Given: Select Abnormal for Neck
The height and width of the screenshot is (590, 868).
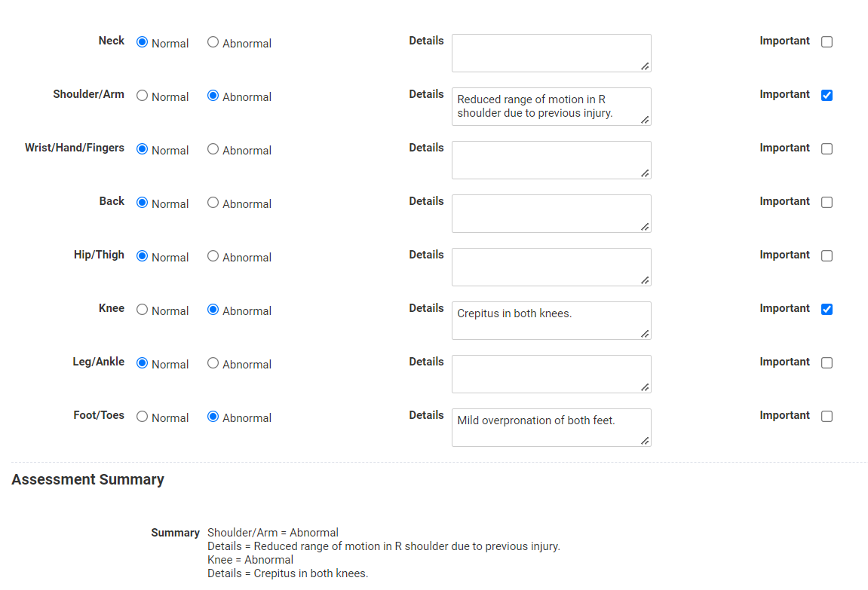Looking at the screenshot, I should [213, 42].
